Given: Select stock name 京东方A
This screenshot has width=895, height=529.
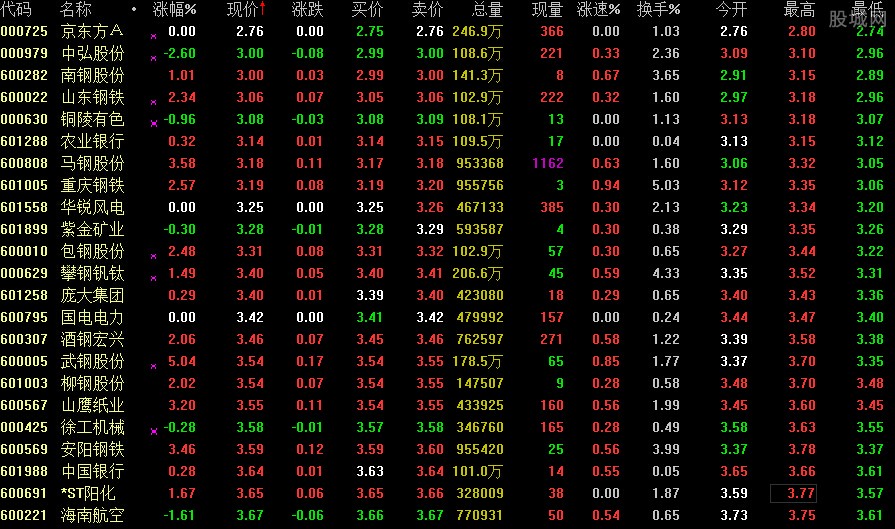Looking at the screenshot, I should pos(92,31).
